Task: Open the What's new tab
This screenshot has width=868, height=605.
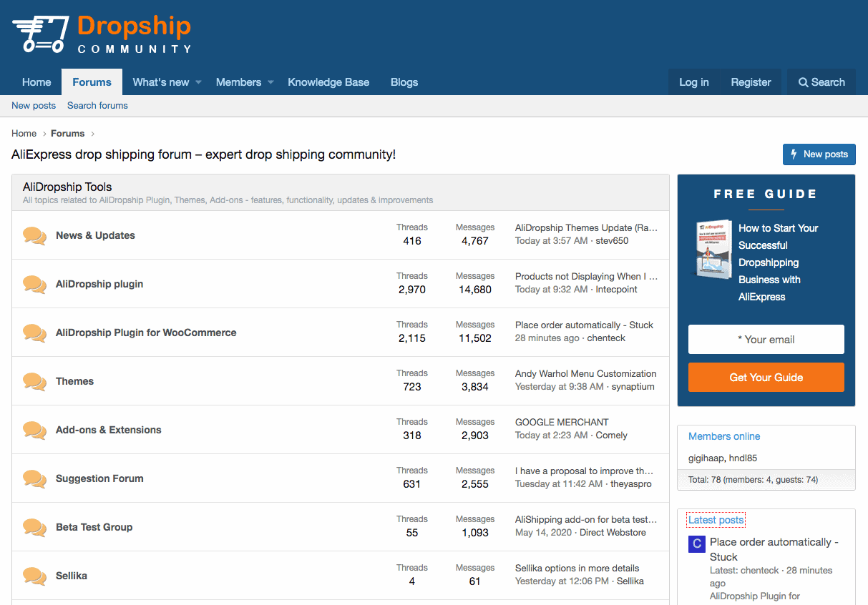Action: tap(161, 82)
